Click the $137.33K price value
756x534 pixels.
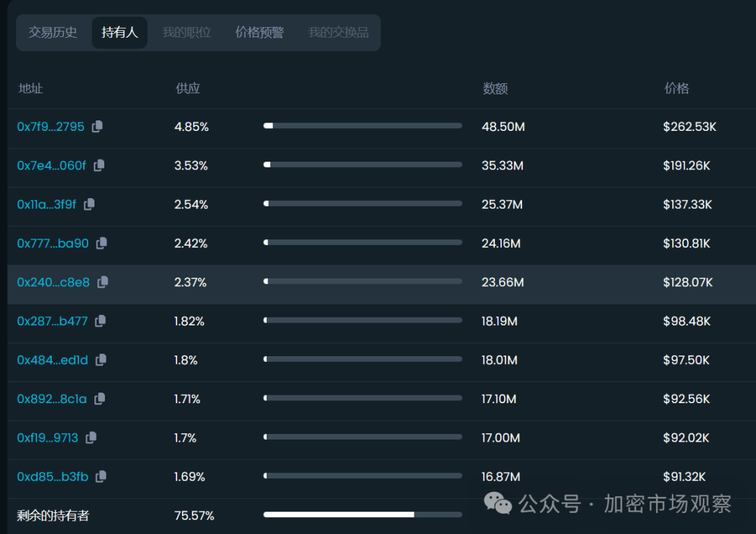point(687,204)
